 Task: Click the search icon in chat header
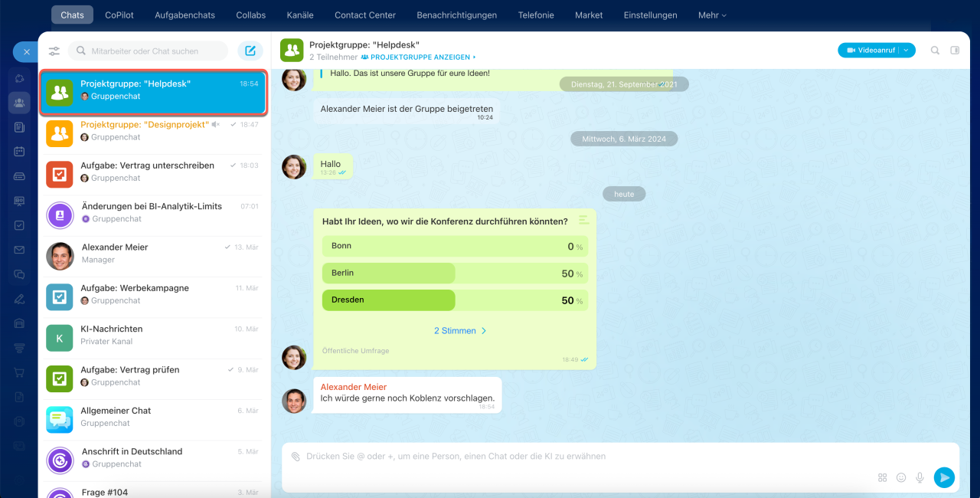pos(935,51)
